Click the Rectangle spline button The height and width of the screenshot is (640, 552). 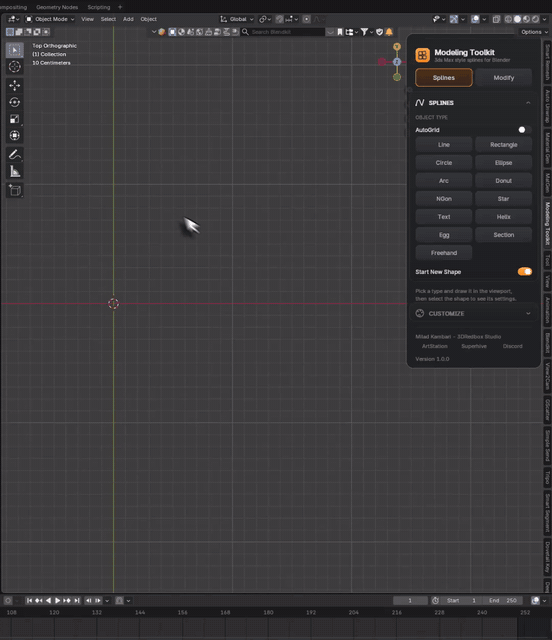[x=503, y=144]
